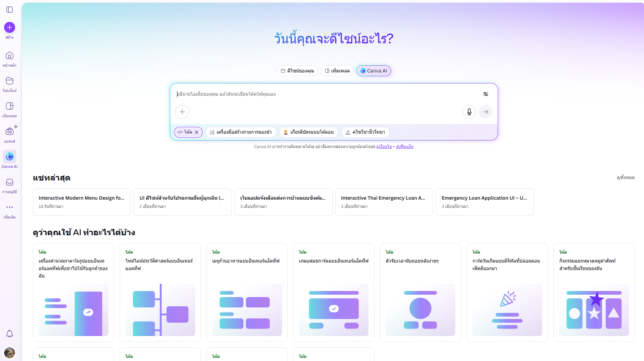This screenshot has height=361, width=644.
Task: Click into the idea description text field
Action: [325, 94]
